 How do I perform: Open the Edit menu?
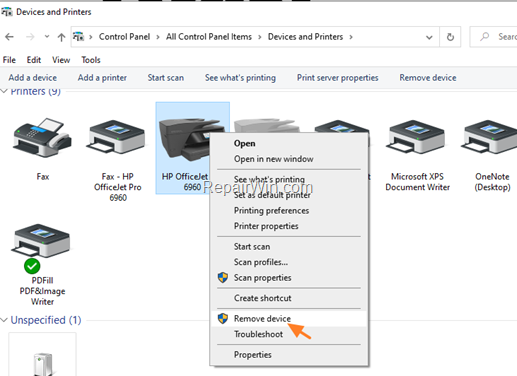point(34,60)
